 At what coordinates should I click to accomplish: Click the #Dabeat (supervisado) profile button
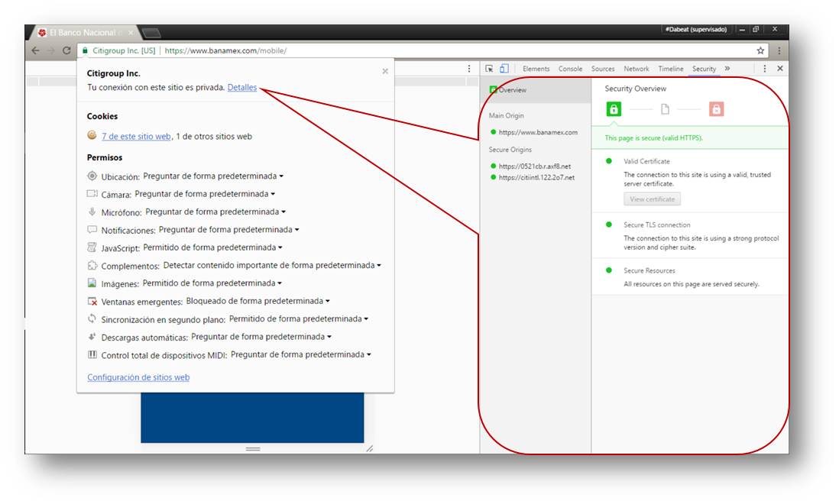click(696, 29)
